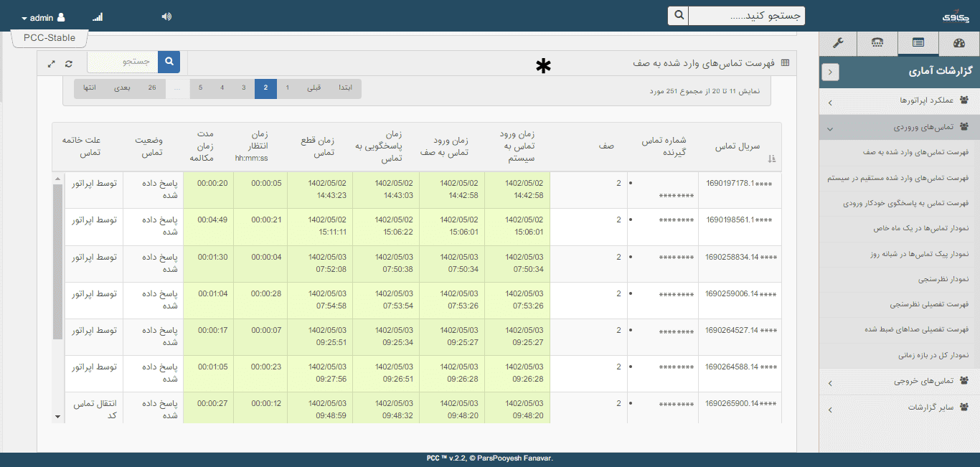Viewport: 980px width, 467px height.
Task: Go to page 26
Action: (x=151, y=88)
